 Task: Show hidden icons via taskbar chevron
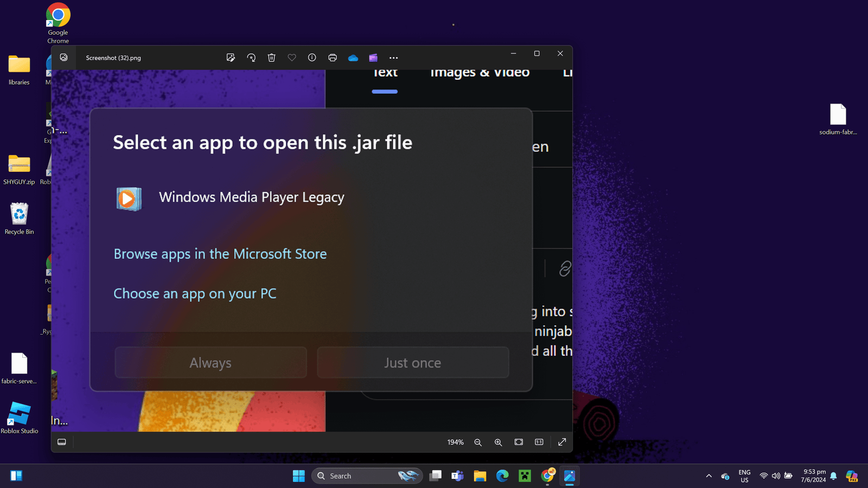[709, 476]
